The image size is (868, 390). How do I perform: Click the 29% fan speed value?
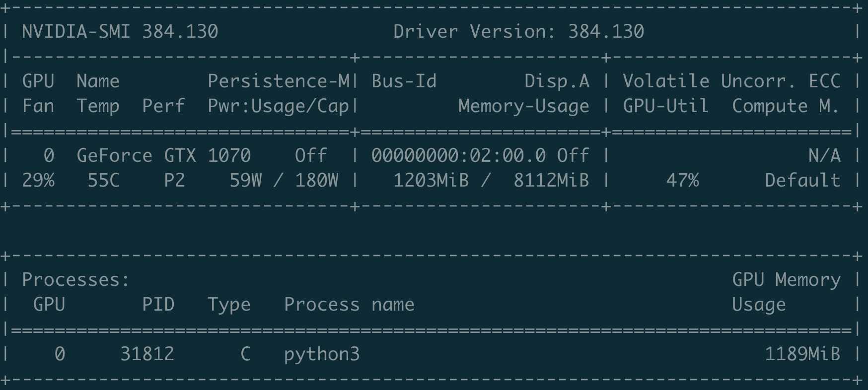[38, 181]
